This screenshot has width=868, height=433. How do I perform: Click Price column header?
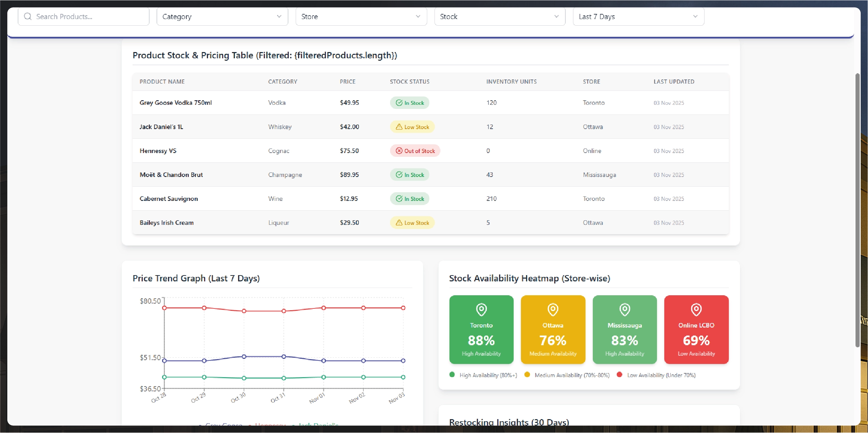(347, 82)
